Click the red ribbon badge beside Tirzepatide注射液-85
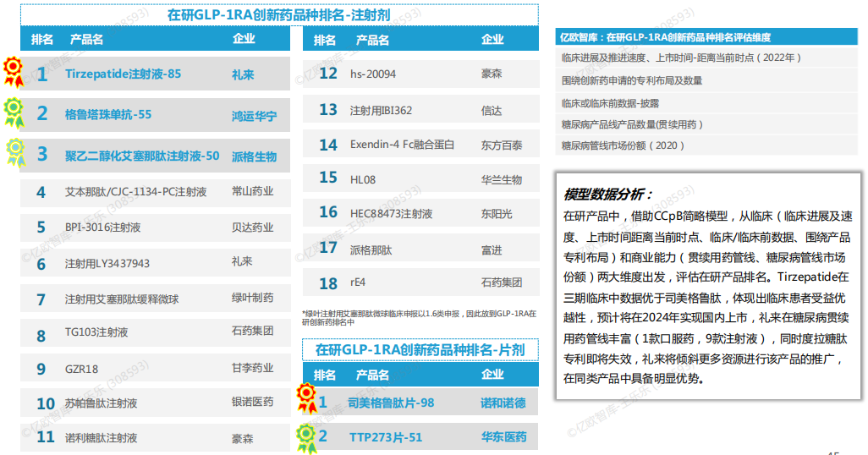Image resolution: width=868 pixels, height=455 pixels. (x=14, y=73)
